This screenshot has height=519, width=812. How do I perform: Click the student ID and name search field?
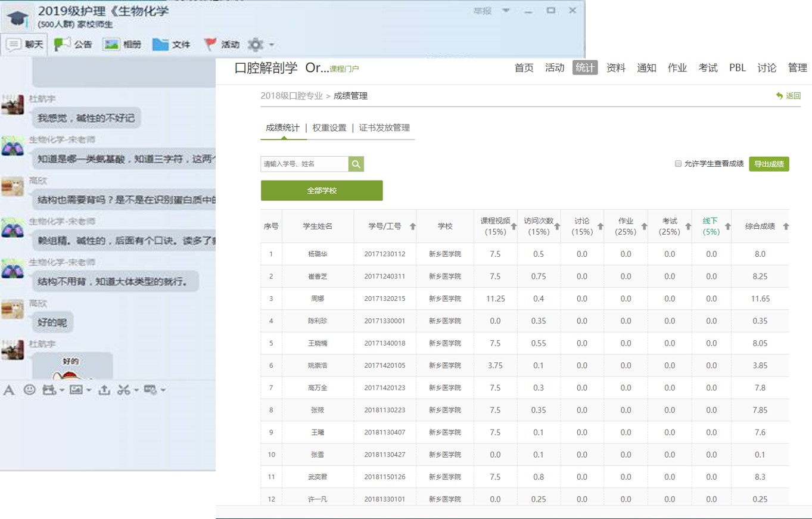304,164
